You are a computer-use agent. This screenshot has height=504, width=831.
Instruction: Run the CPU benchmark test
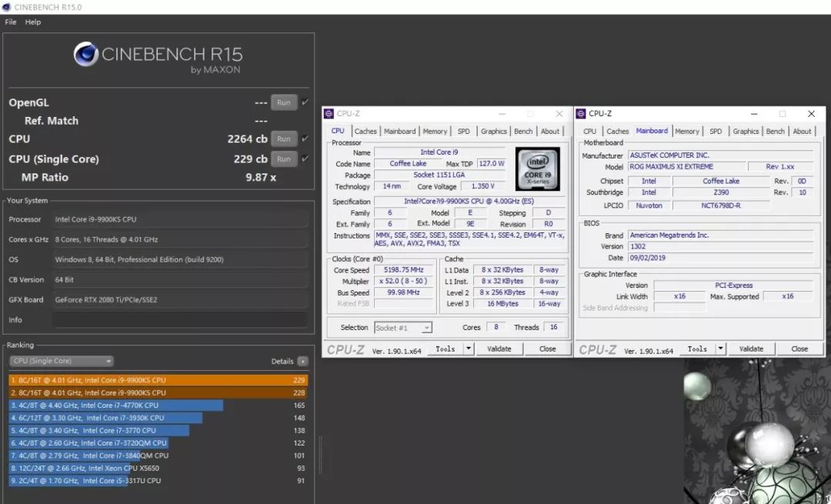(283, 139)
